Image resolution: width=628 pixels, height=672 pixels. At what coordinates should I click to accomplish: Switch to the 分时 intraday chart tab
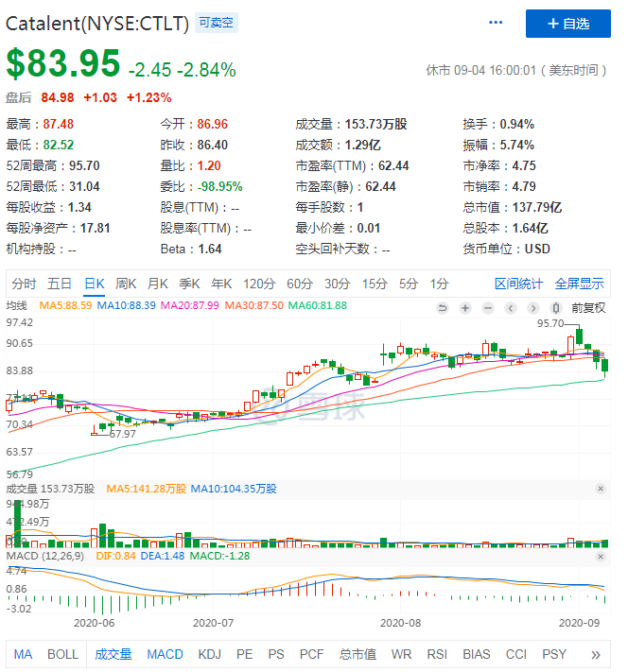pos(24,284)
